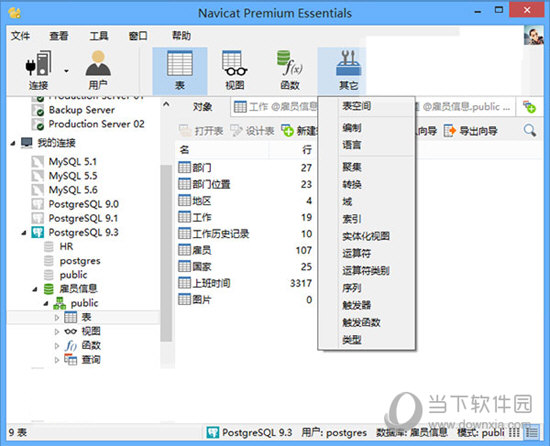Open the 用户 user toolbar icon

[98, 70]
